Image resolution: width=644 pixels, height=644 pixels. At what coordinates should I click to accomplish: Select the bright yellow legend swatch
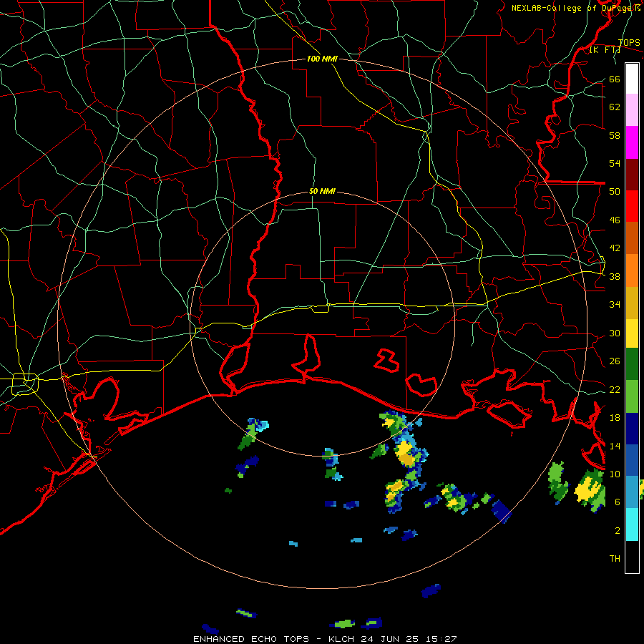point(632,333)
